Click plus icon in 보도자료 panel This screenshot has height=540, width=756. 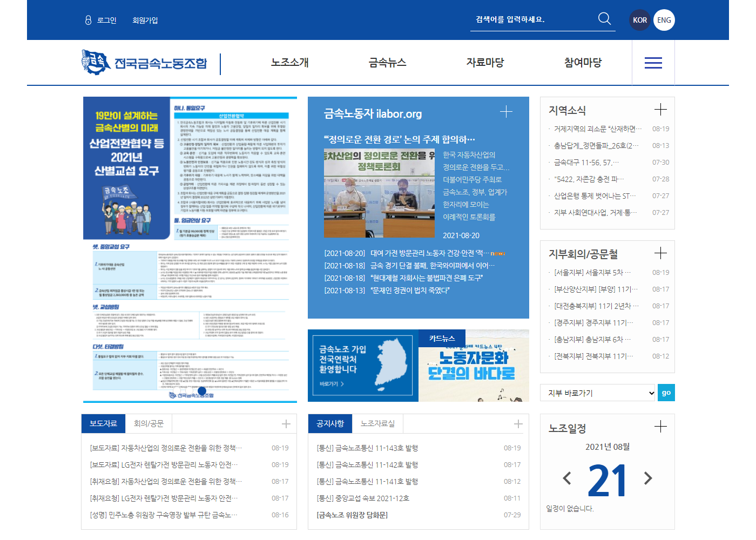coord(286,424)
